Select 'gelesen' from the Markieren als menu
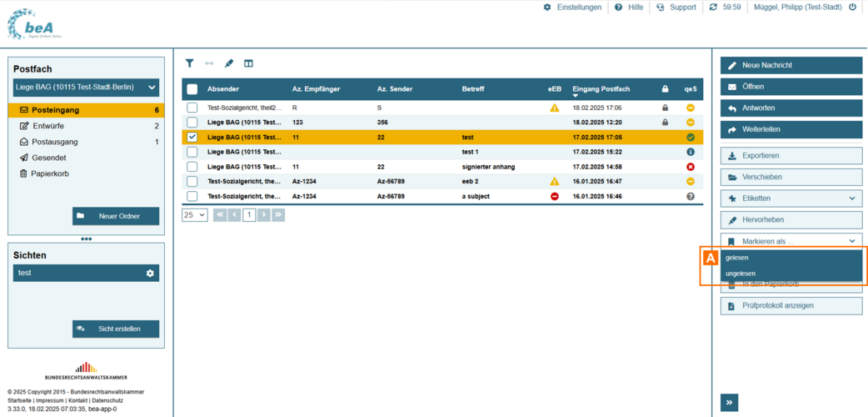Image resolution: width=868 pixels, height=417 pixels. click(737, 258)
